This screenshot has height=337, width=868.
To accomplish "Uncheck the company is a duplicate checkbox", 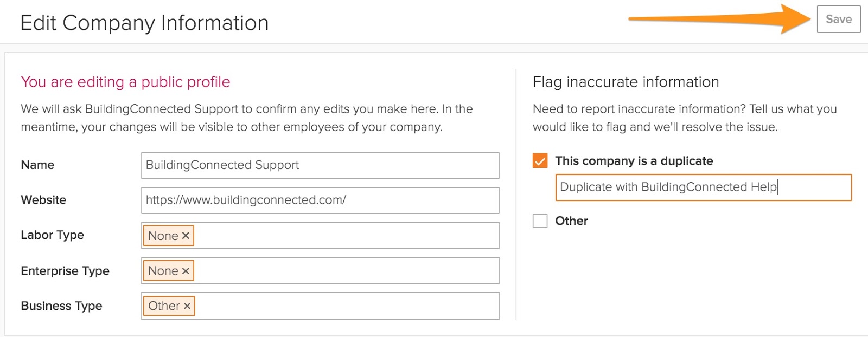I will click(540, 161).
